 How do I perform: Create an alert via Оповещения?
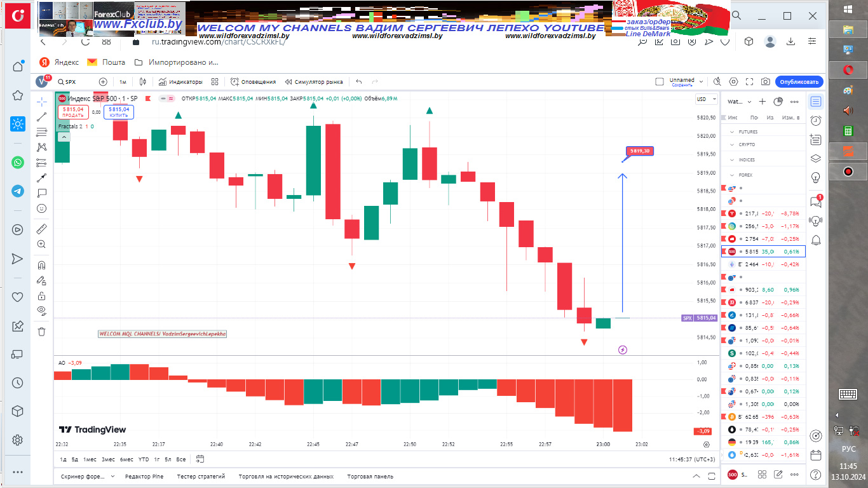coord(253,82)
